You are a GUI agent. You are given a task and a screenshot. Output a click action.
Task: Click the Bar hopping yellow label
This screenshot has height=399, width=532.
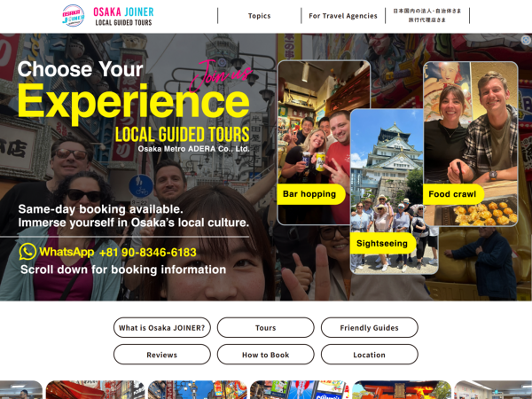(x=311, y=194)
